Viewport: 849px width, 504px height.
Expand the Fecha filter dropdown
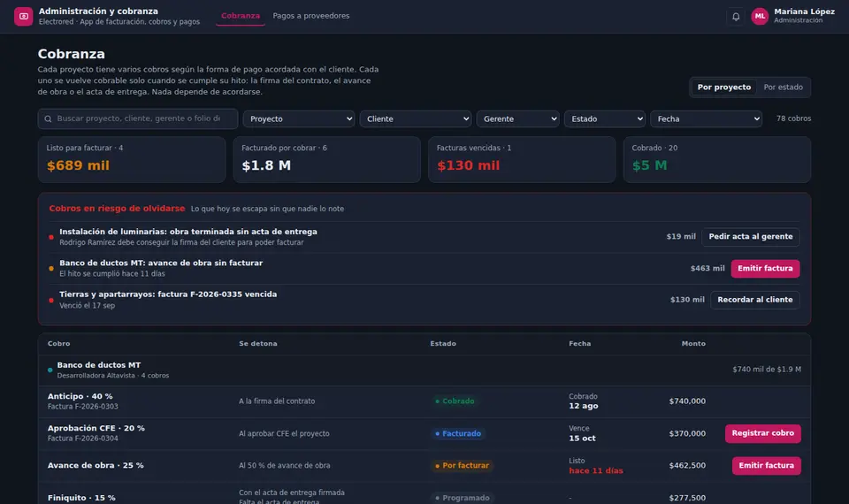click(706, 119)
